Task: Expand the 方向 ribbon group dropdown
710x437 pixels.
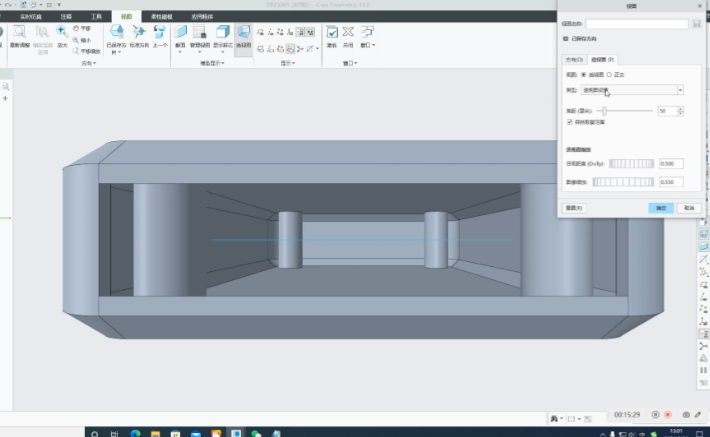Action: 88,63
